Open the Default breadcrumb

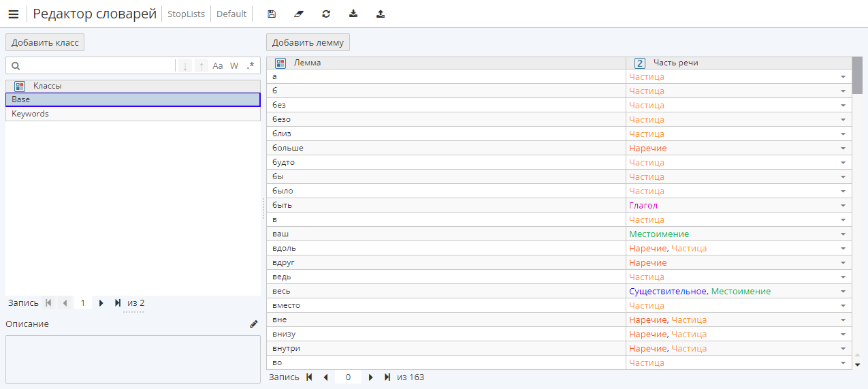[x=231, y=14]
